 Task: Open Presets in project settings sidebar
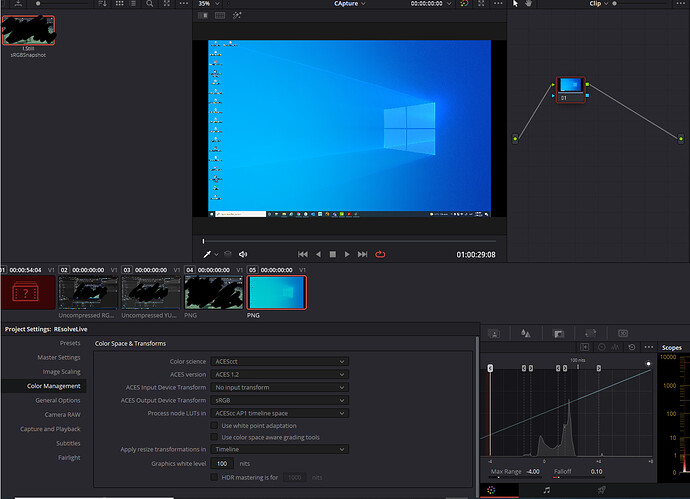click(70, 343)
